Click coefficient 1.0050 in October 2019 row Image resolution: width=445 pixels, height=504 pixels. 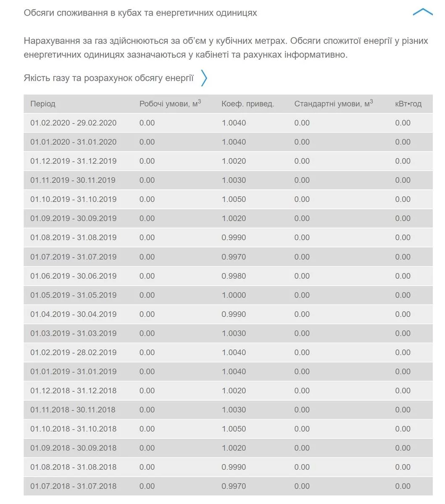click(x=234, y=199)
